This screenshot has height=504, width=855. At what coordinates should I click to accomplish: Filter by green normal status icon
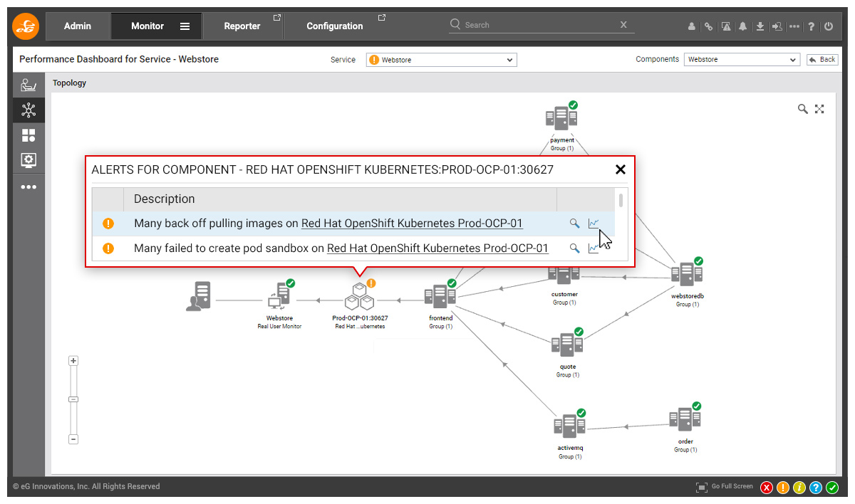[832, 488]
